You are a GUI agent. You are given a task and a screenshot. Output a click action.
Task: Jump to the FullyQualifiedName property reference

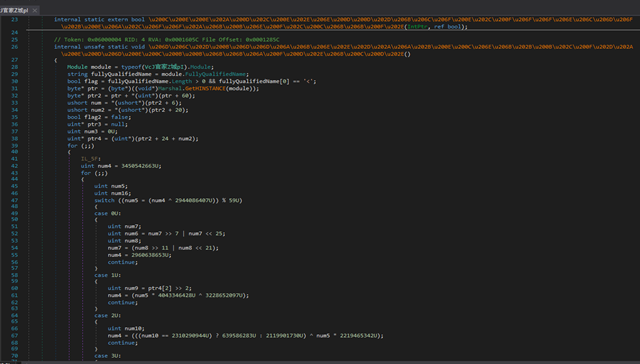215,74
